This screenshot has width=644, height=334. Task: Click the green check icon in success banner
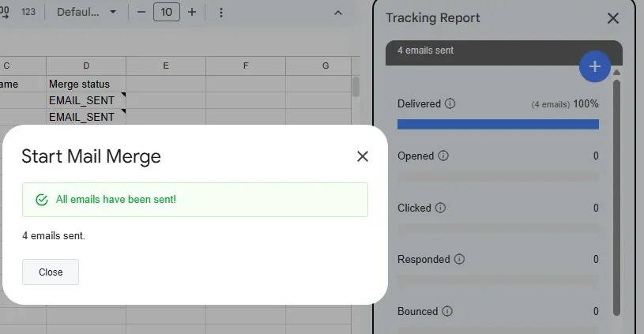pos(42,200)
